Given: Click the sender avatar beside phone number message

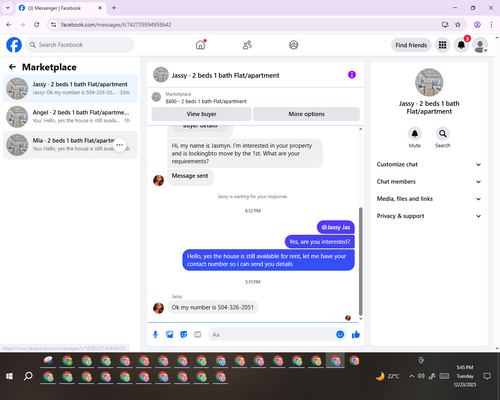Looking at the screenshot, I should (158, 308).
